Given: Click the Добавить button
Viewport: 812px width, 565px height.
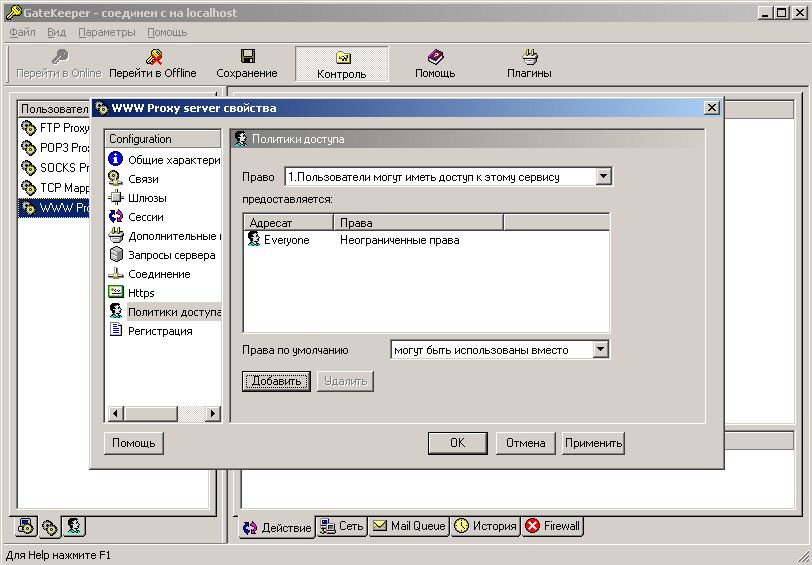Looking at the screenshot, I should click(276, 381).
